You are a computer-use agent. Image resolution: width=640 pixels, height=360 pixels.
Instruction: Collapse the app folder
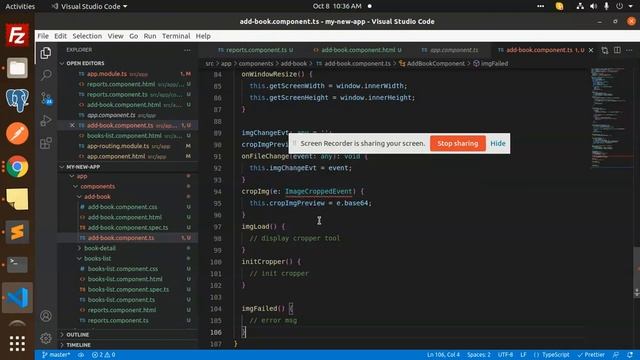point(82,176)
